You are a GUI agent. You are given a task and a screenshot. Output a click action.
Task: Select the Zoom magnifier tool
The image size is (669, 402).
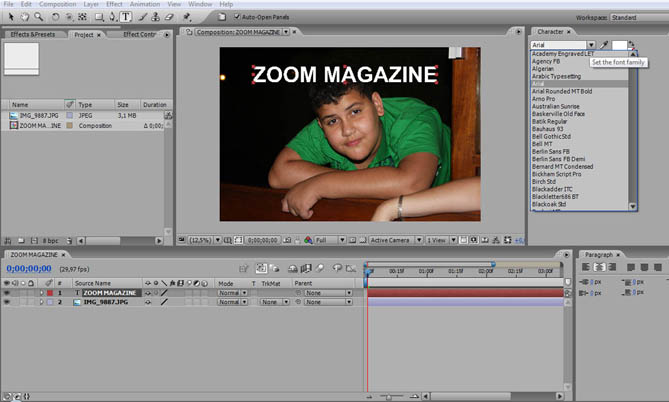(37, 17)
